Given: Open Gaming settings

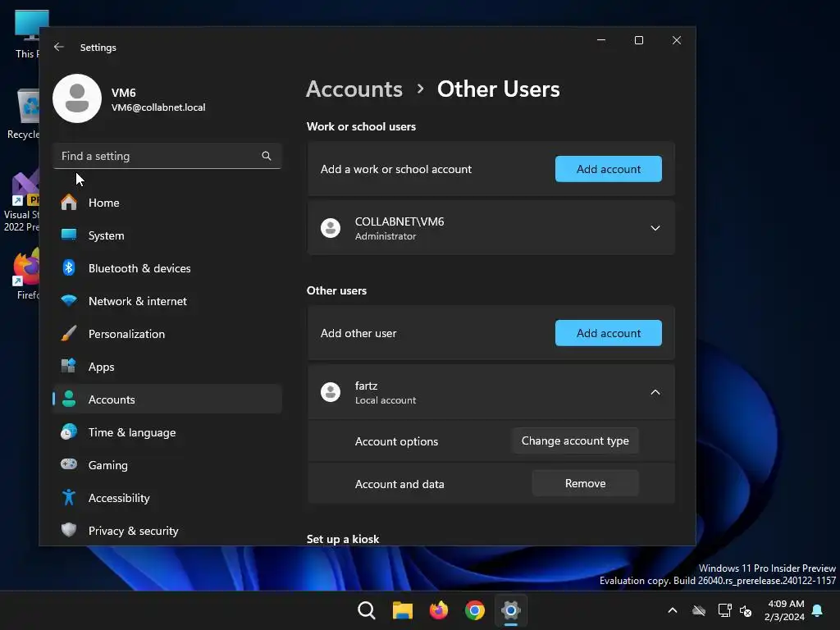Looking at the screenshot, I should click(x=167, y=464).
